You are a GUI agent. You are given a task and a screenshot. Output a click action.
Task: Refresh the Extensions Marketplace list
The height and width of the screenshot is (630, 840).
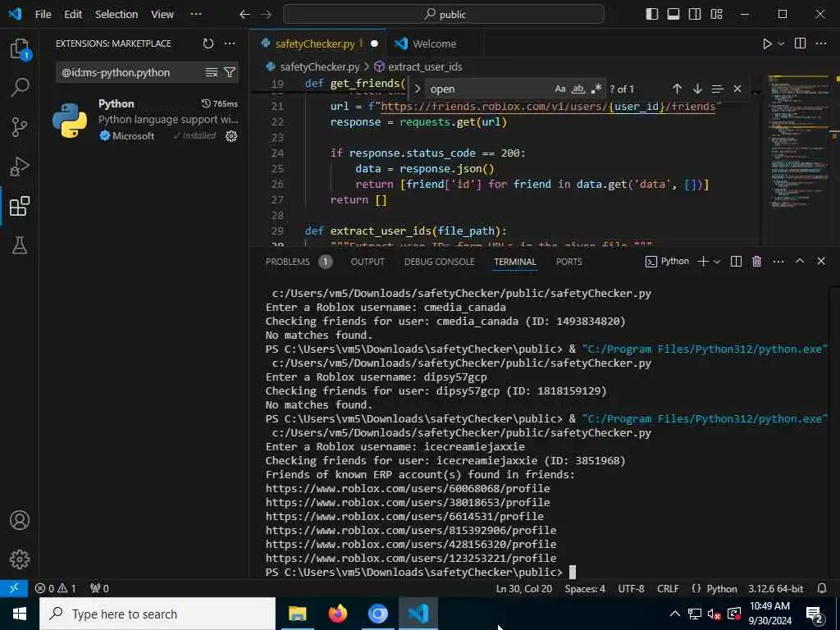208,44
